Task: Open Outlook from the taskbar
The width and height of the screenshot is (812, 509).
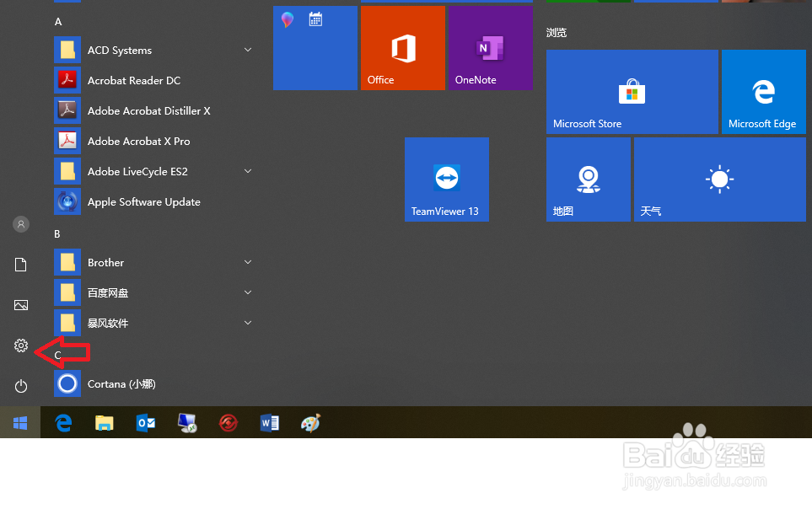Action: pyautogui.click(x=146, y=423)
